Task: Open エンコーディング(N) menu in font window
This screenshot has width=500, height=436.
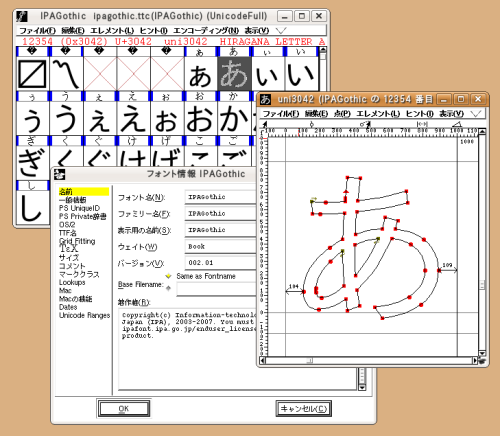Action: point(206,31)
